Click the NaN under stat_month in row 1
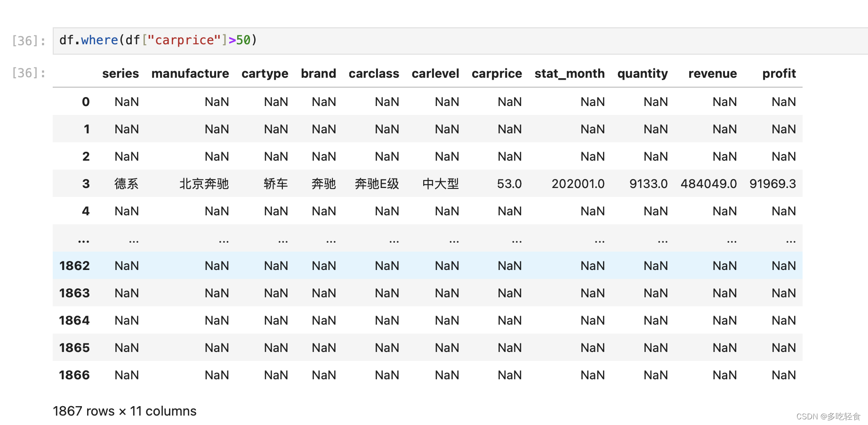The width and height of the screenshot is (868, 425). tap(593, 129)
